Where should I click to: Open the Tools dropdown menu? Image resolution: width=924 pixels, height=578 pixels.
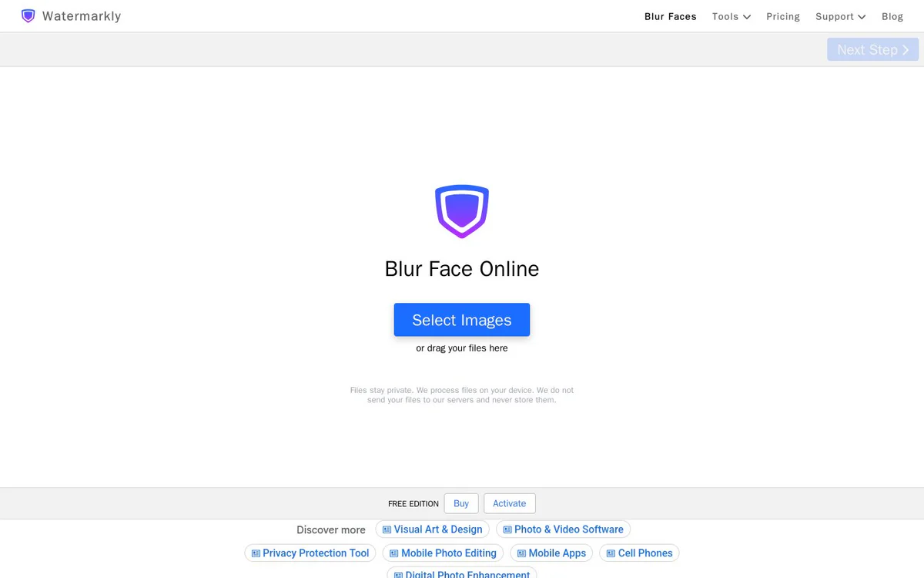point(731,16)
